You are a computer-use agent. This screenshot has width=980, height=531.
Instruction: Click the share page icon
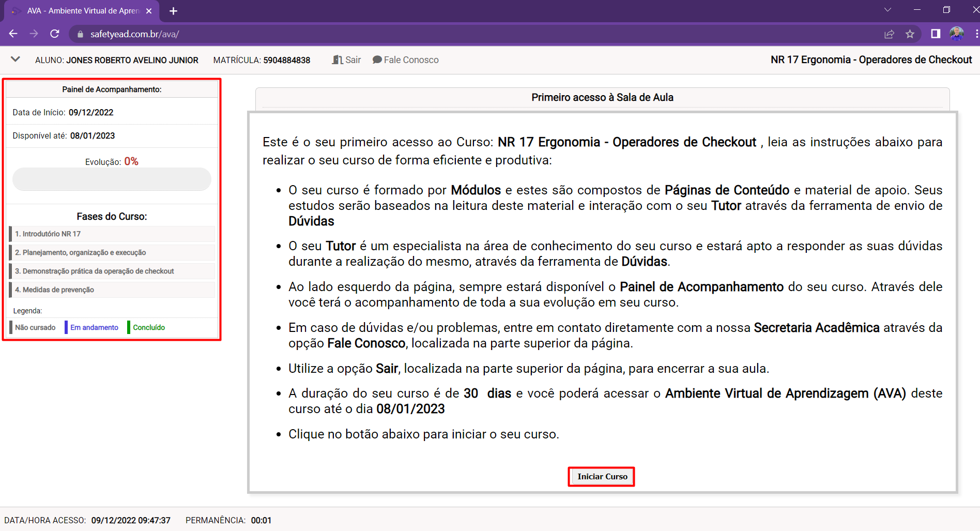(889, 34)
